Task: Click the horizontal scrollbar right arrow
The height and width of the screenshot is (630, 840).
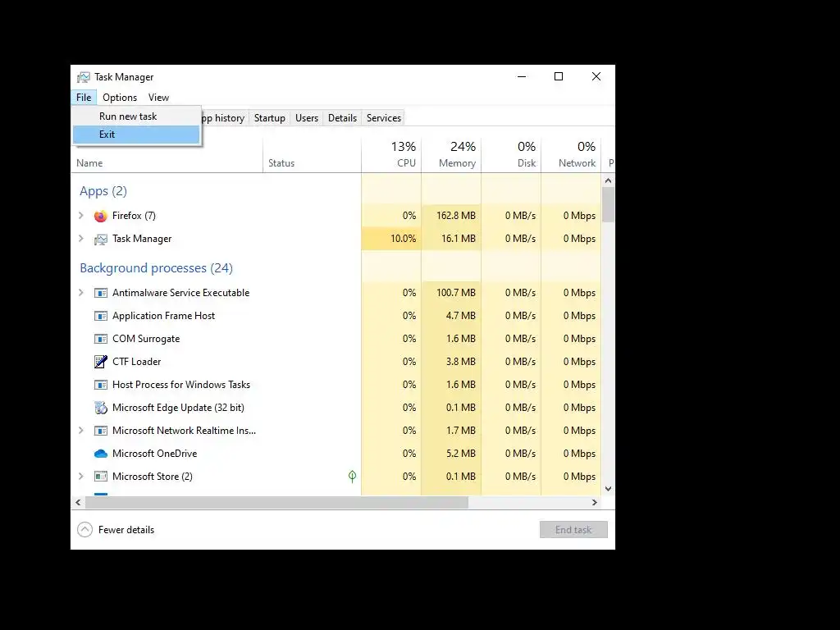Action: (x=594, y=503)
